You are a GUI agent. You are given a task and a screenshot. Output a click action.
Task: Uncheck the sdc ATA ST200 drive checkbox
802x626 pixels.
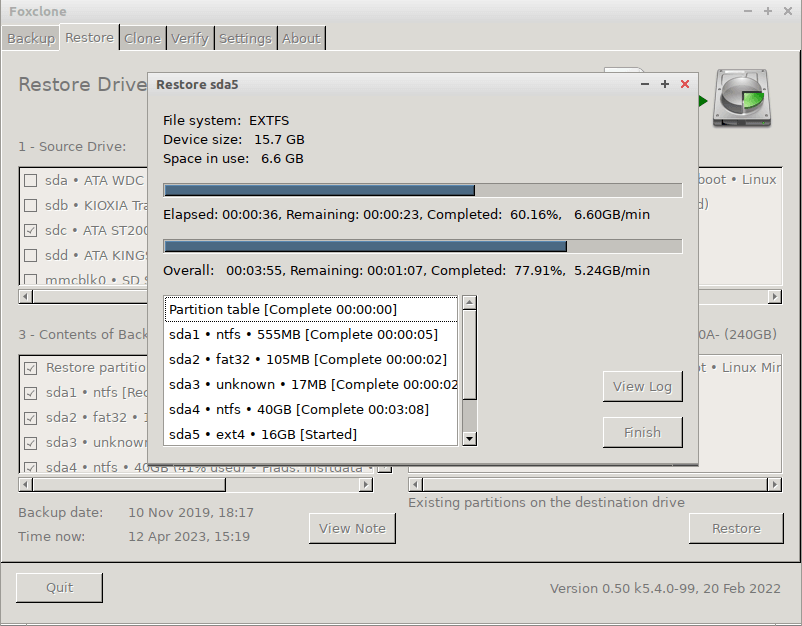pyautogui.click(x=31, y=230)
